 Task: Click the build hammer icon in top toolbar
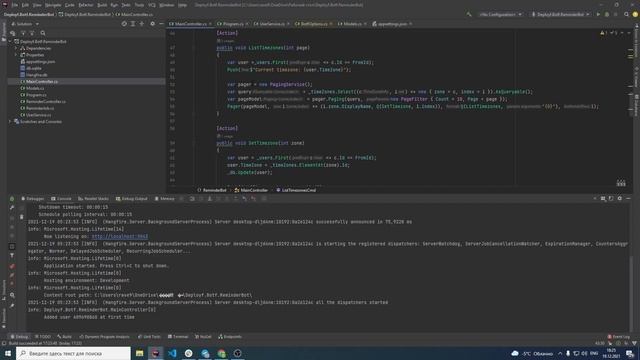[x=469, y=14]
